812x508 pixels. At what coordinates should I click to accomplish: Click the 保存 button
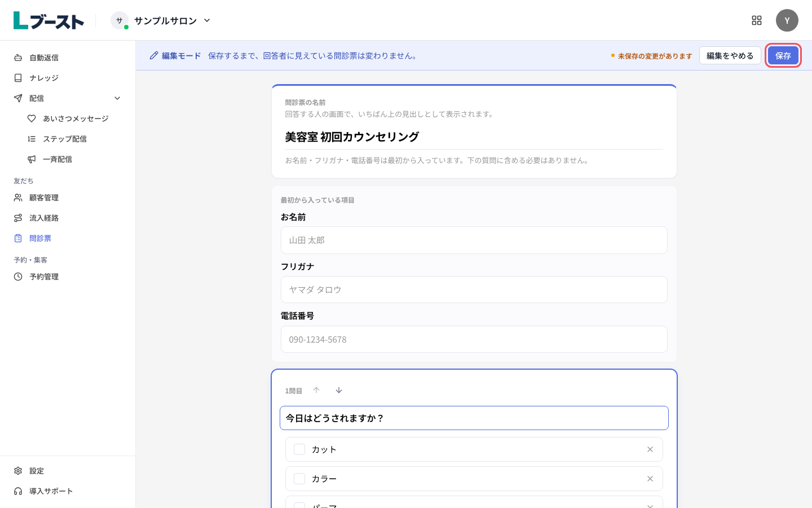(783, 55)
